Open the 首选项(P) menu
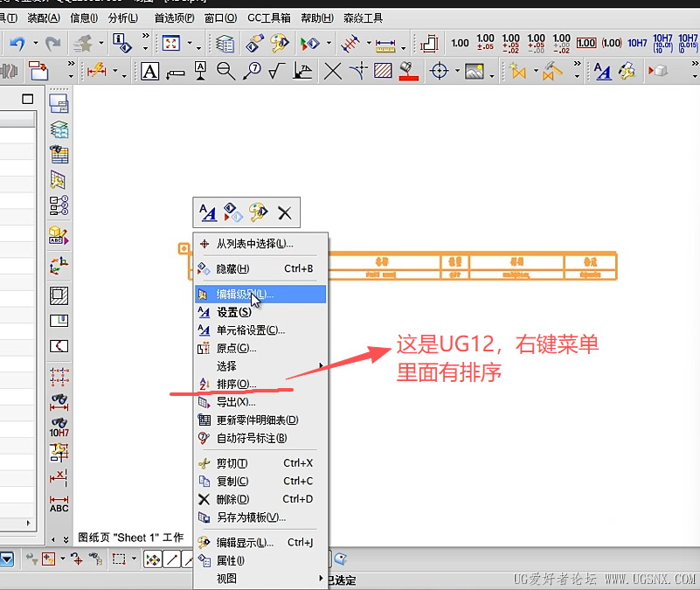This screenshot has width=700, height=590. point(175,17)
